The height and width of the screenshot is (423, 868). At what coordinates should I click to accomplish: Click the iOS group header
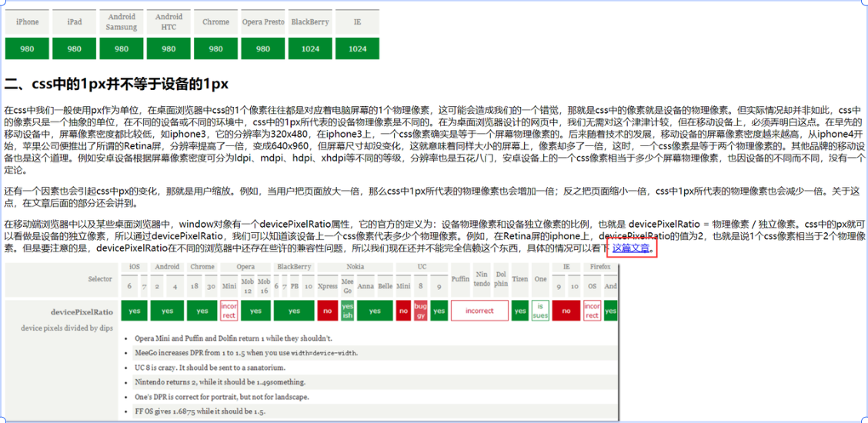pyautogui.click(x=135, y=267)
